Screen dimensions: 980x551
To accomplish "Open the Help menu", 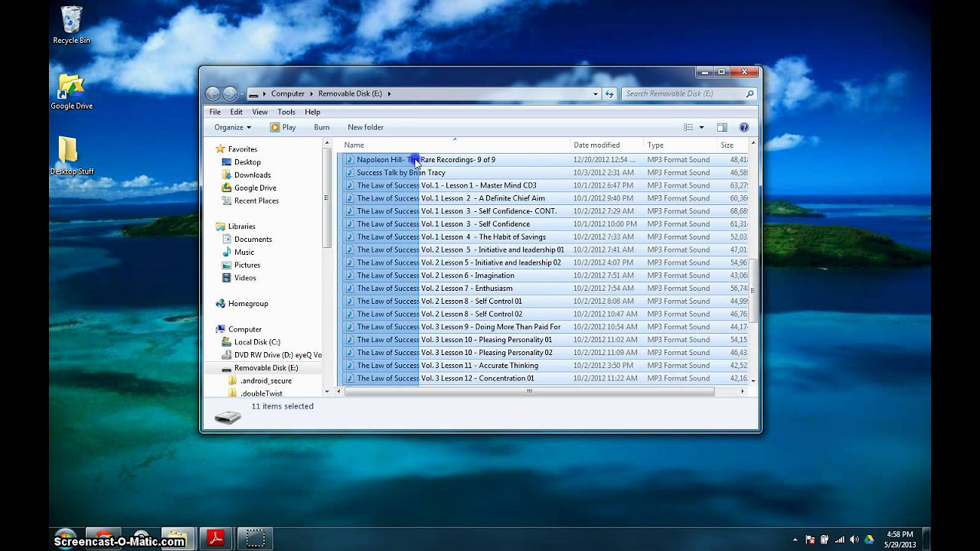I will tap(312, 112).
